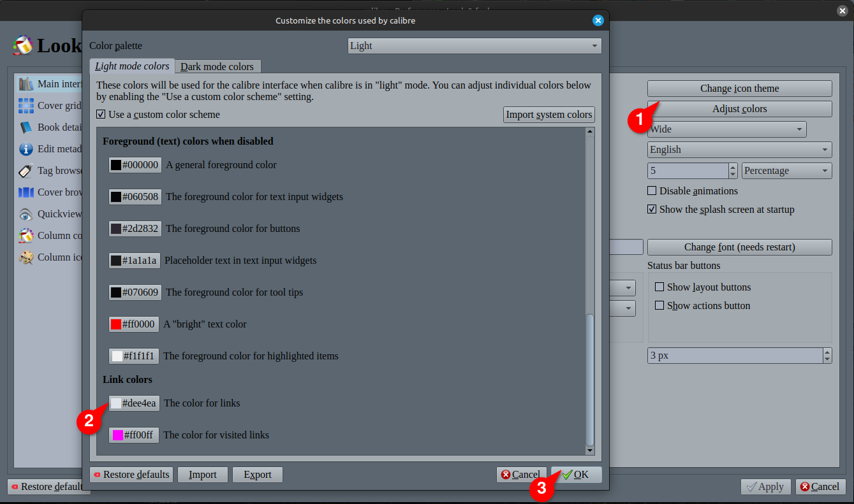Image resolution: width=854 pixels, height=504 pixels.
Task: Click the Import button in the color dialog
Action: (203, 475)
